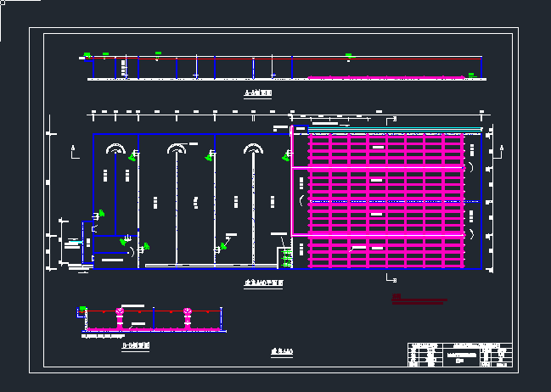Image resolution: width=551 pixels, height=392 pixels.
Task: Select the middle arc symbol in plan view
Action: (x=176, y=148)
